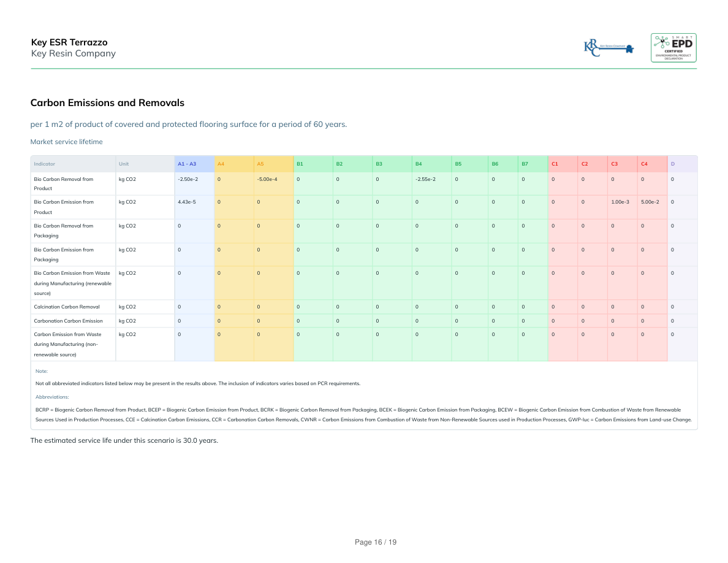Select the purple D column header
This screenshot has width=728, height=563.
point(673,164)
